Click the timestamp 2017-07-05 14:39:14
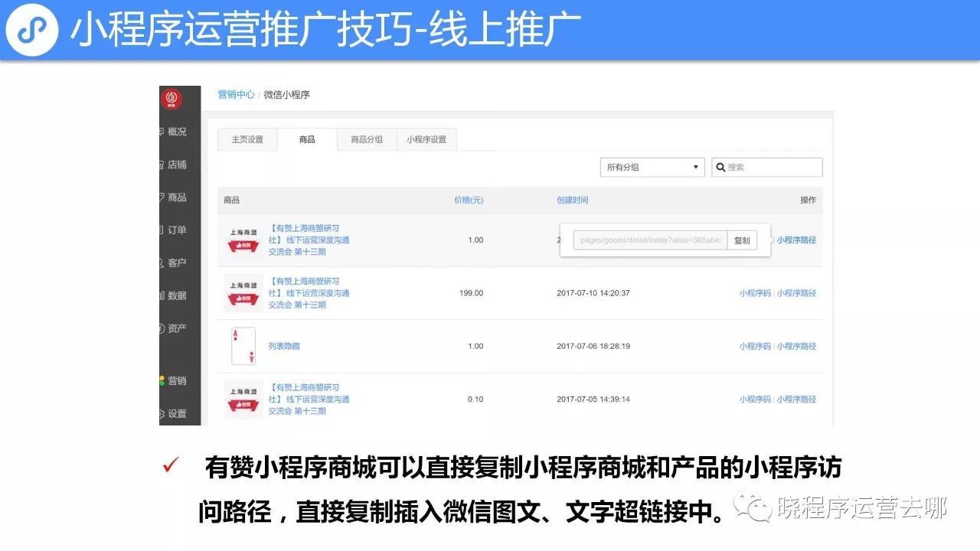 [x=593, y=399]
